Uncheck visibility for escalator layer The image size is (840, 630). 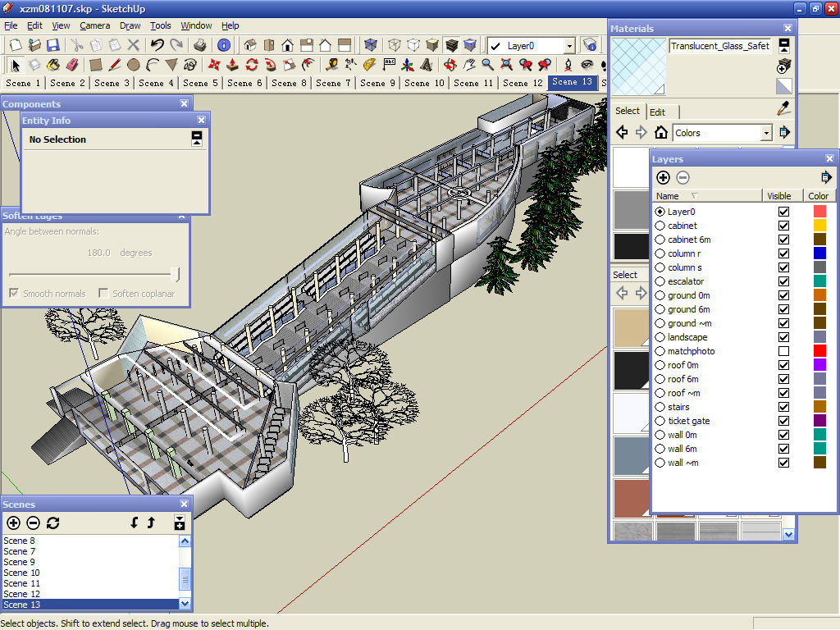[783, 281]
